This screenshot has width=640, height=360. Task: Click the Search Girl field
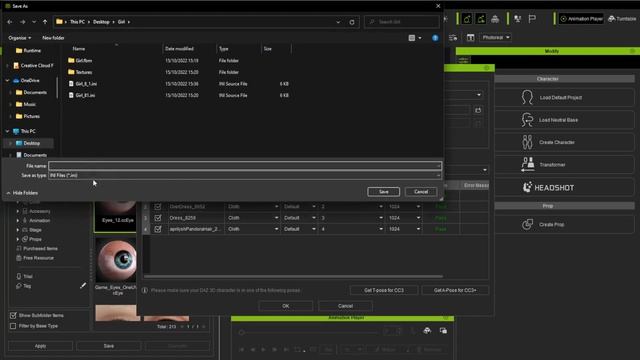click(x=402, y=22)
